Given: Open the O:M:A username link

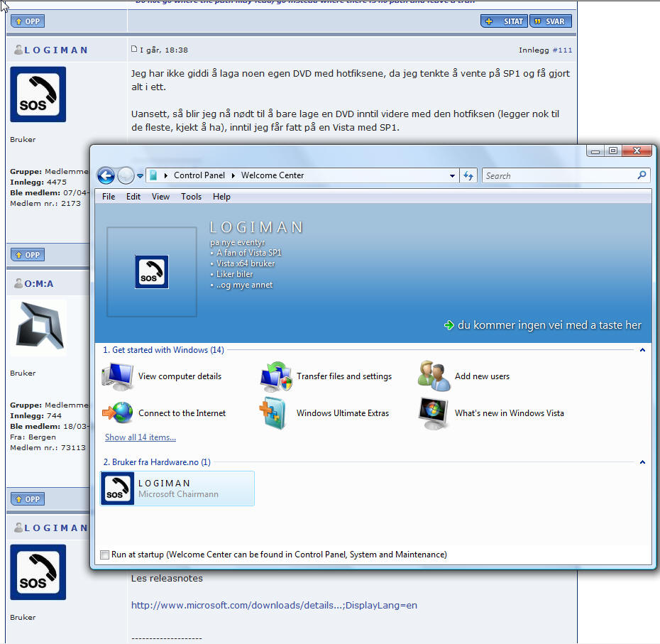Looking at the screenshot, I should tap(39, 284).
